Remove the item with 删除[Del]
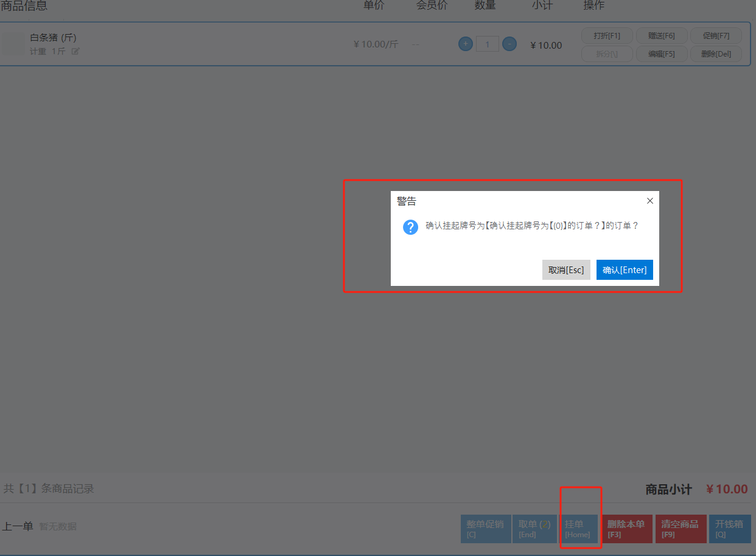756x556 pixels. (x=716, y=54)
